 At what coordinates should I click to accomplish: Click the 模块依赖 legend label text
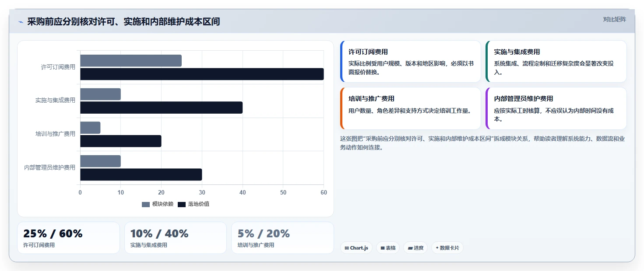(x=163, y=204)
